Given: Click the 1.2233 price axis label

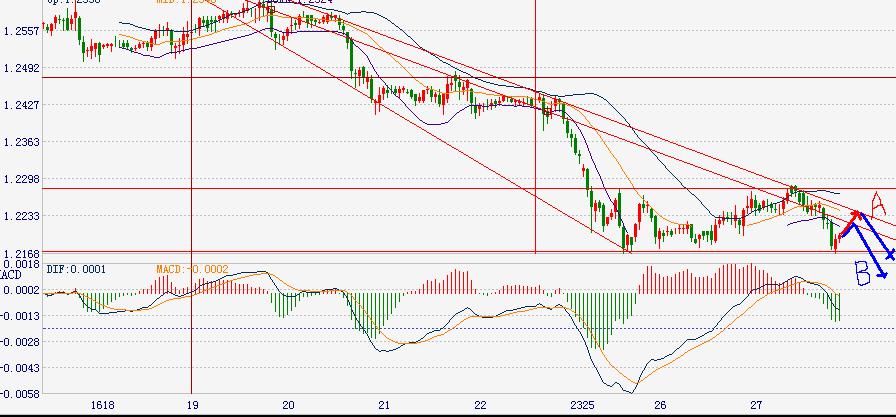Looking at the screenshot, I should pyautogui.click(x=21, y=216).
